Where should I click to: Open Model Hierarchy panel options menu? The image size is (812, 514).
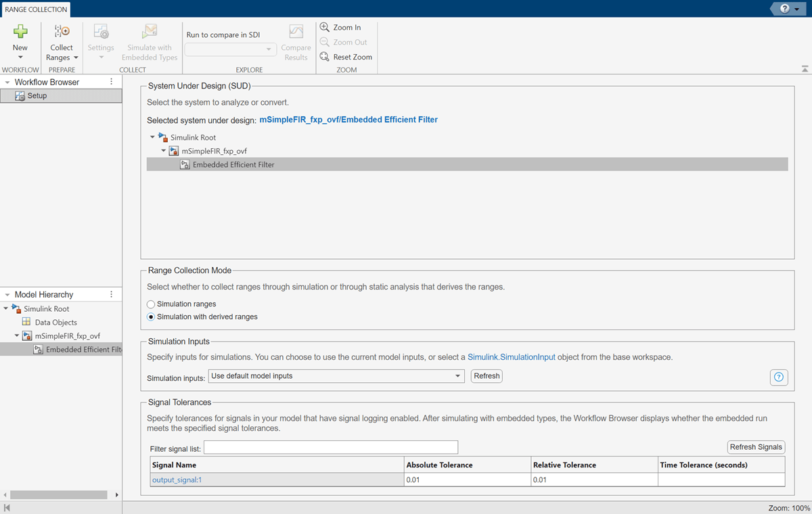click(x=112, y=295)
